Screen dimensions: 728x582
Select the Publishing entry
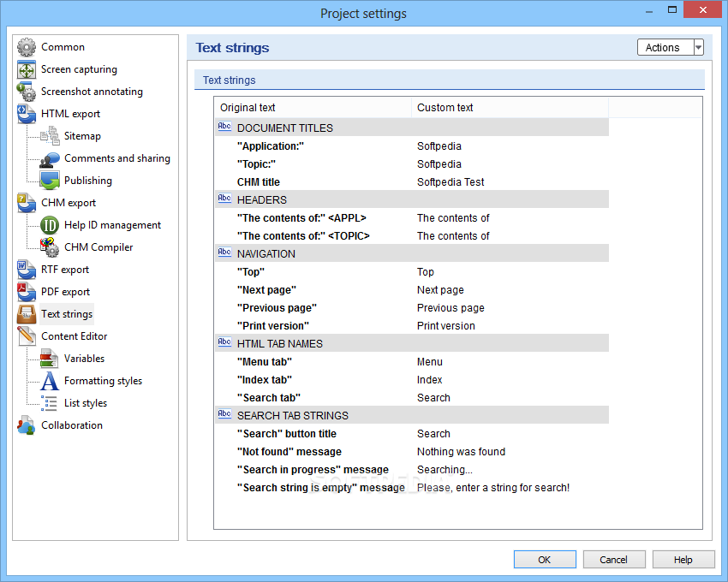click(x=88, y=181)
